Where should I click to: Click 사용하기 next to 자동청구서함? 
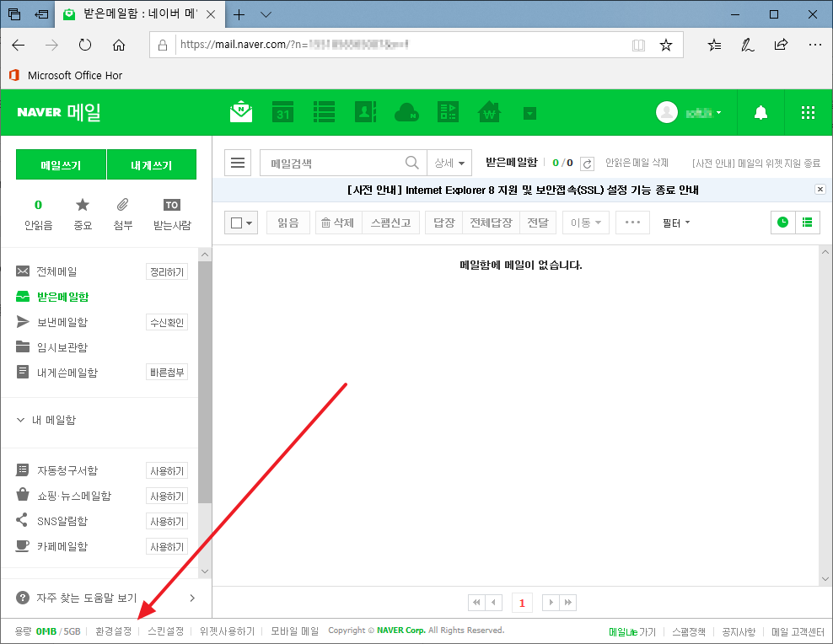point(167,471)
